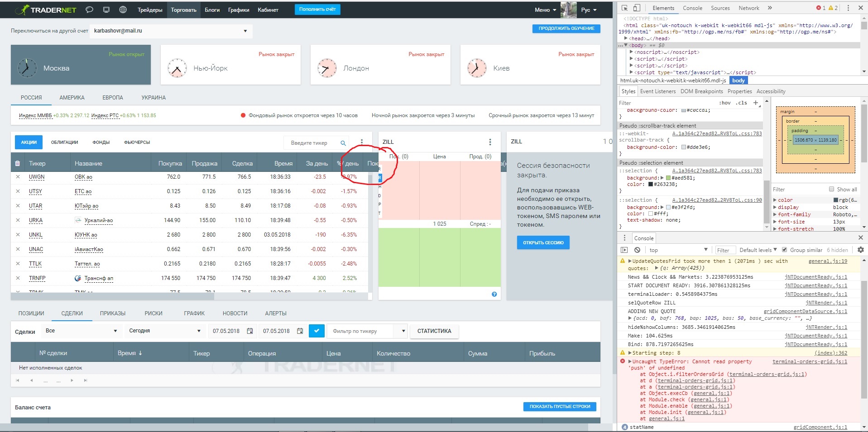Click the #e3f2fd background color swatch
This screenshot has width=868, height=432.
pyautogui.click(x=668, y=207)
